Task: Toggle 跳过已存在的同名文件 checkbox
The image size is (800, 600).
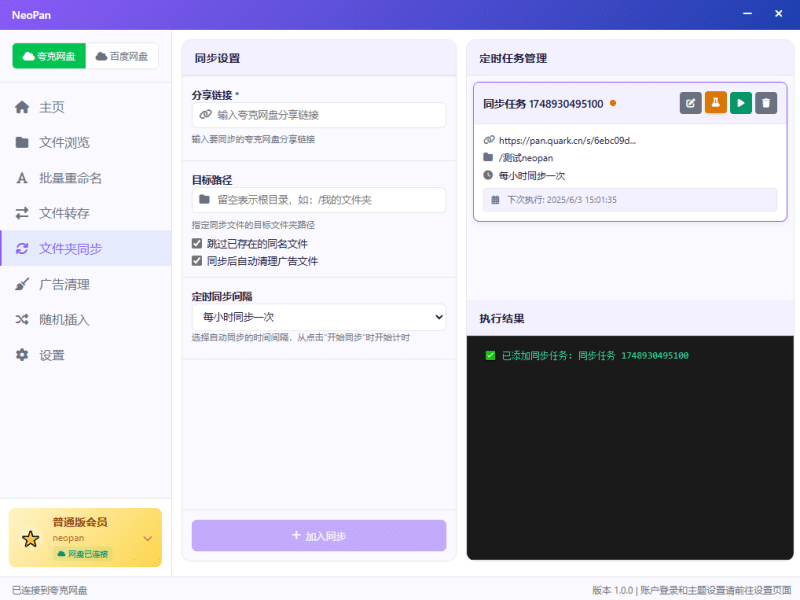Action: 197,243
